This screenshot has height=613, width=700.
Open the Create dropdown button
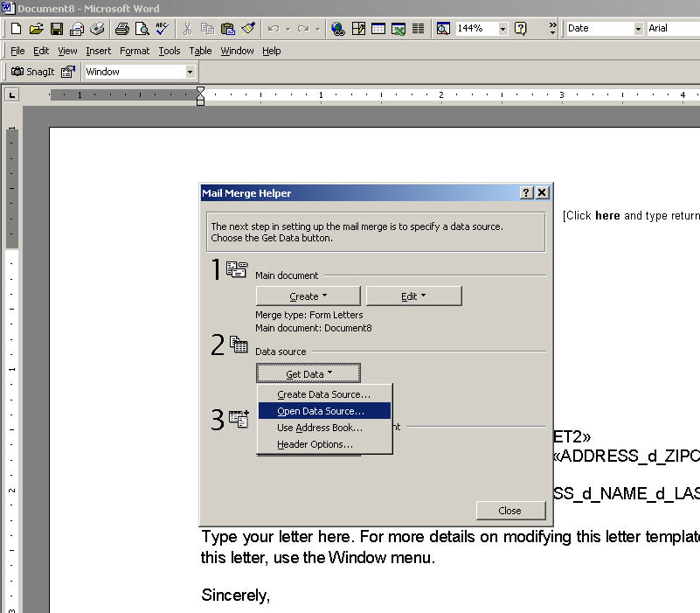[308, 296]
